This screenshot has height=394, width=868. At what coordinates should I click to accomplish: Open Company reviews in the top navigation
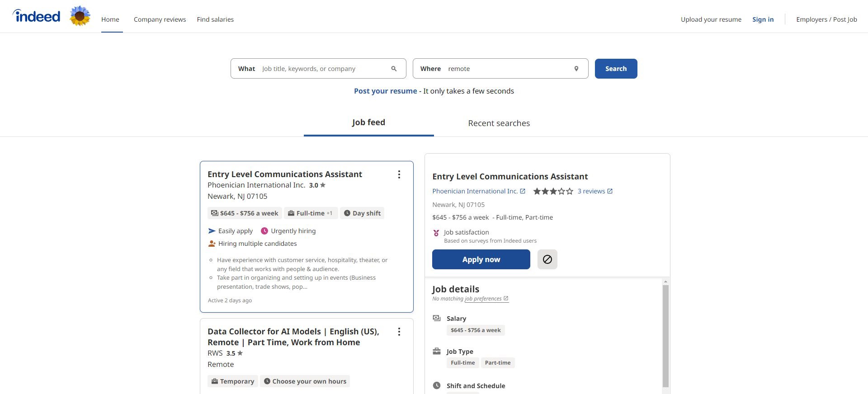pyautogui.click(x=160, y=19)
